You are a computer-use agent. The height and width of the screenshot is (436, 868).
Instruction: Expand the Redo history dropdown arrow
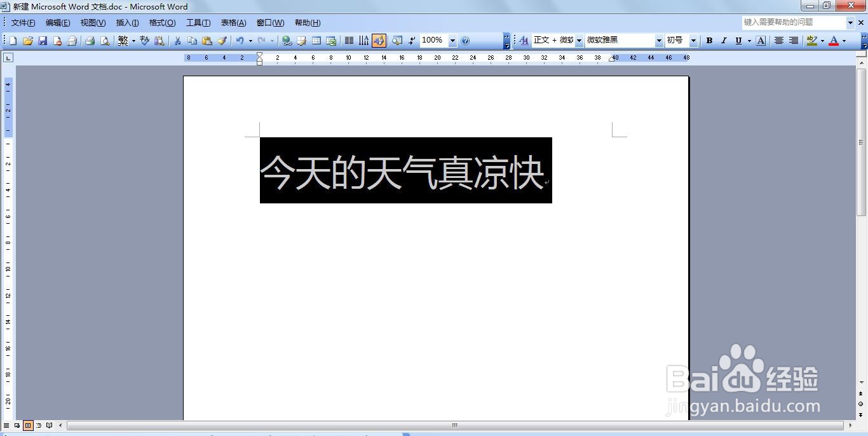point(272,41)
